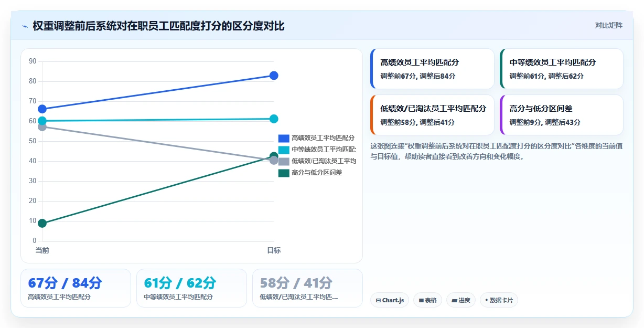The width and height of the screenshot is (644, 328).
Task: Click 中等绩效员工平均匹配分 label under 61分 / 62分
Action: pos(178,297)
